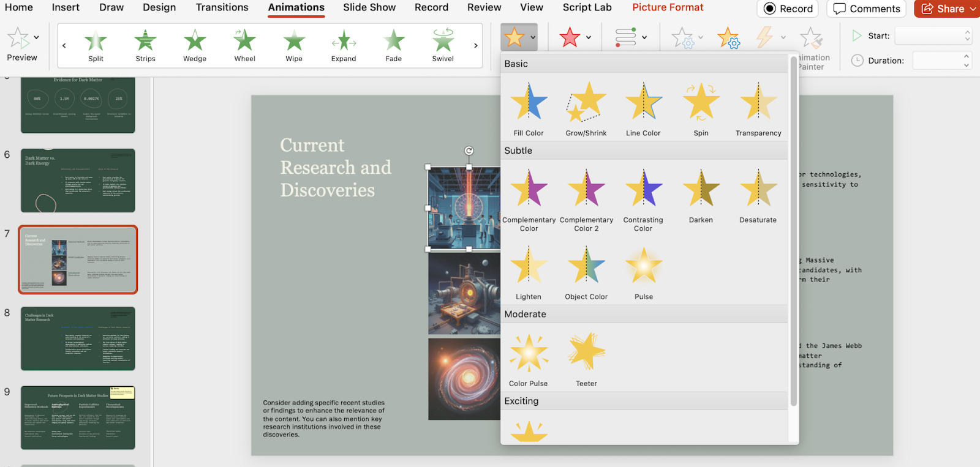The width and height of the screenshot is (980, 467).
Task: Choose the Wheel entrance animation
Action: click(x=244, y=46)
